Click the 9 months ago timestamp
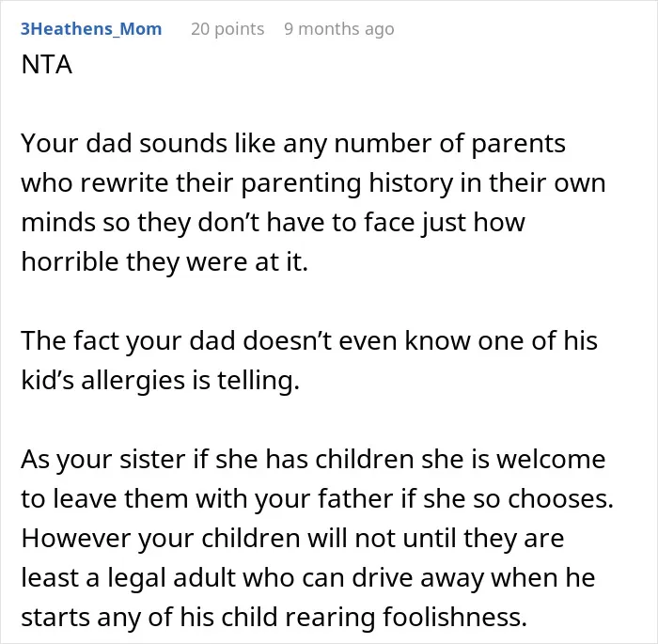 pos(339,29)
